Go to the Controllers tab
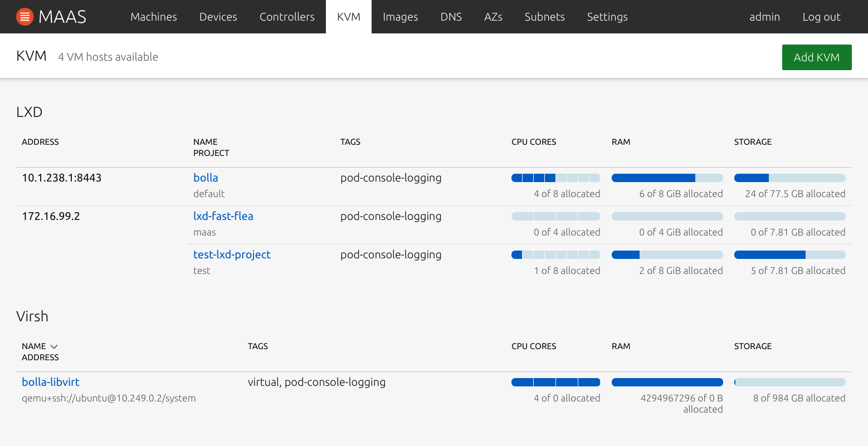This screenshot has height=446, width=868. [x=287, y=17]
